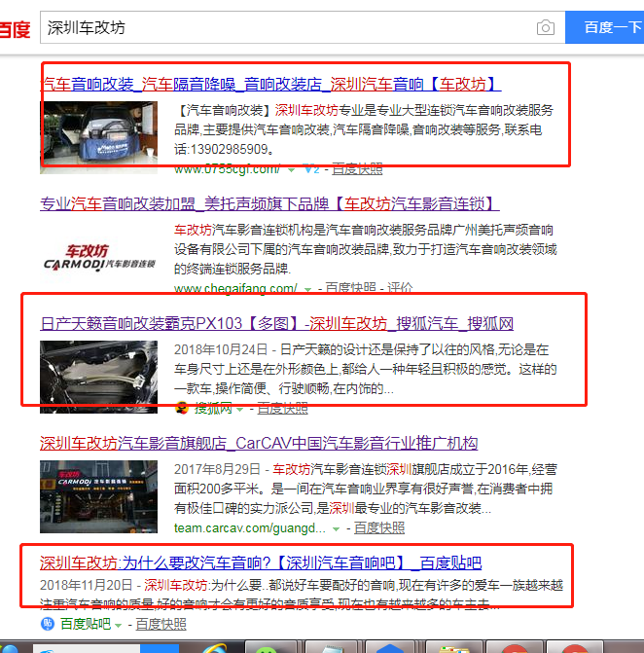
Task: Open the team.carcav.com URL link
Action: click(x=250, y=528)
